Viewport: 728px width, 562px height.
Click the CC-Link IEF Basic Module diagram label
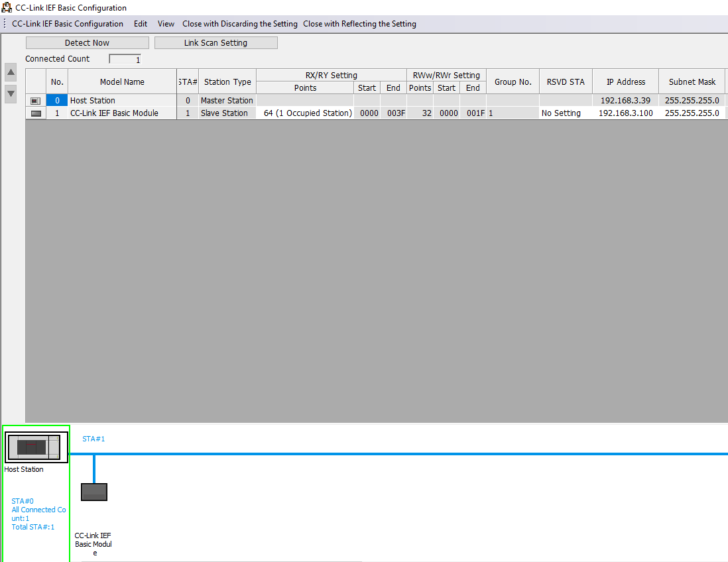pyautogui.click(x=93, y=544)
